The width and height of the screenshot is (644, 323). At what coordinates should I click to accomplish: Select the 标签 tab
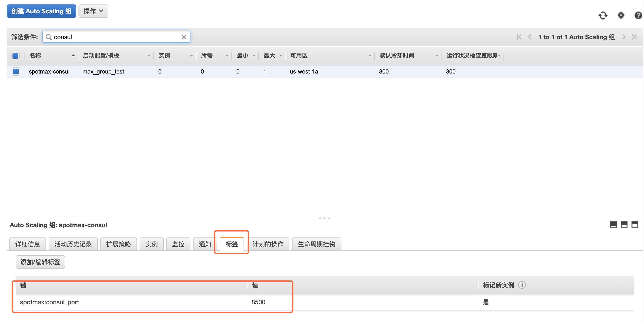tap(232, 244)
